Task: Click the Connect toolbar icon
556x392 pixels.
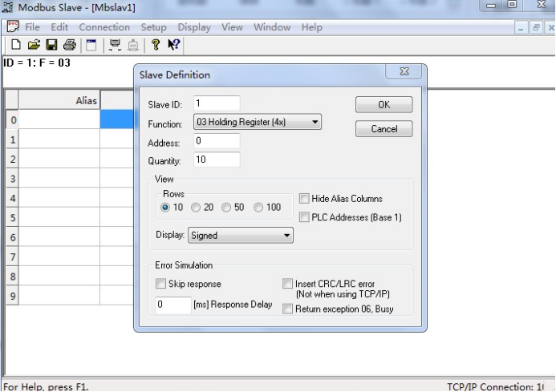Action: pos(115,45)
